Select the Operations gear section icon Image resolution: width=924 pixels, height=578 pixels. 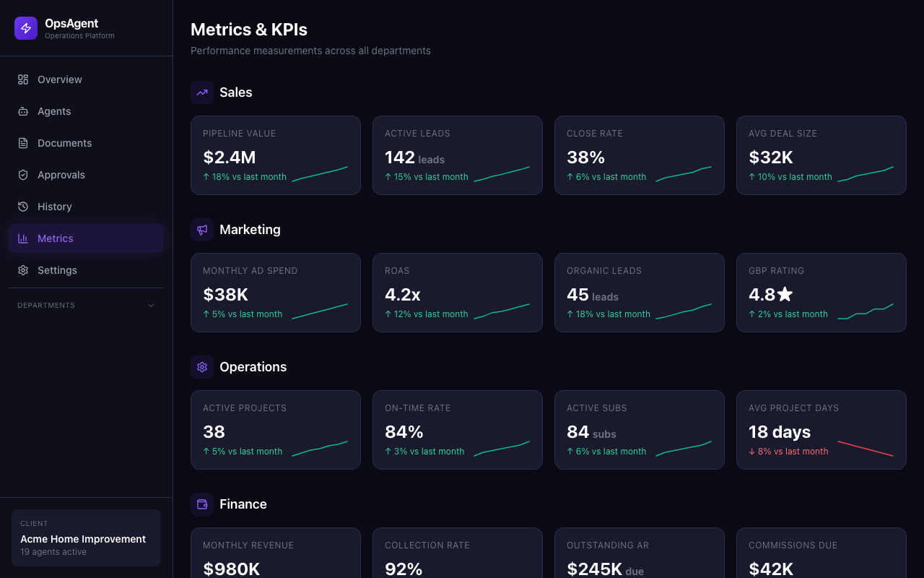201,367
